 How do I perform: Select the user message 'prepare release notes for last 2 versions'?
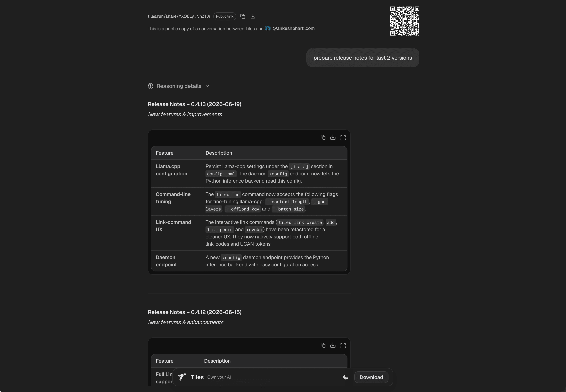(363, 58)
